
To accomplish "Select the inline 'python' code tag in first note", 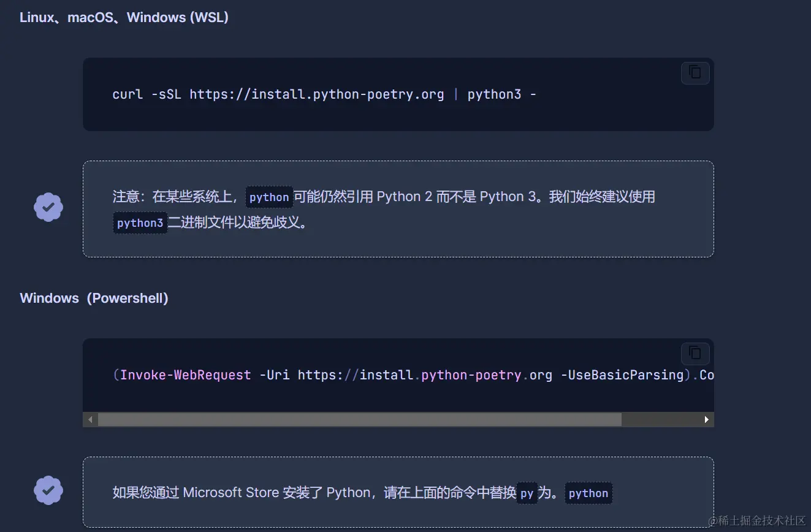I will click(x=269, y=197).
